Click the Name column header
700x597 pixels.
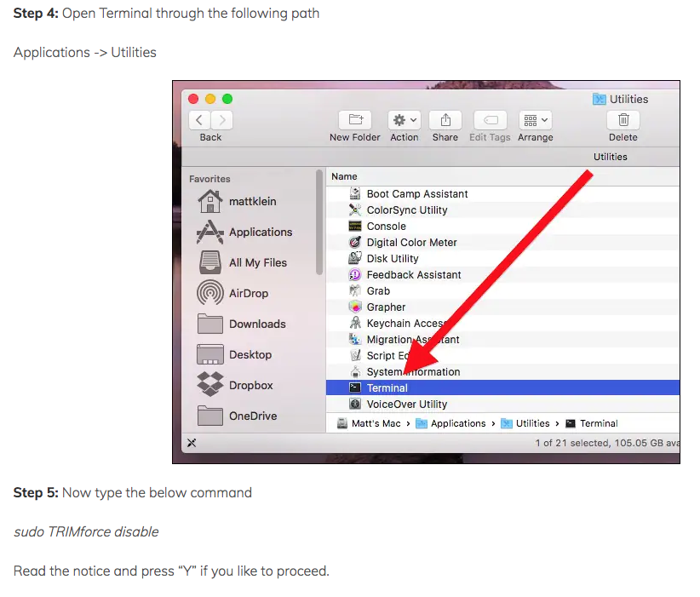(x=344, y=176)
